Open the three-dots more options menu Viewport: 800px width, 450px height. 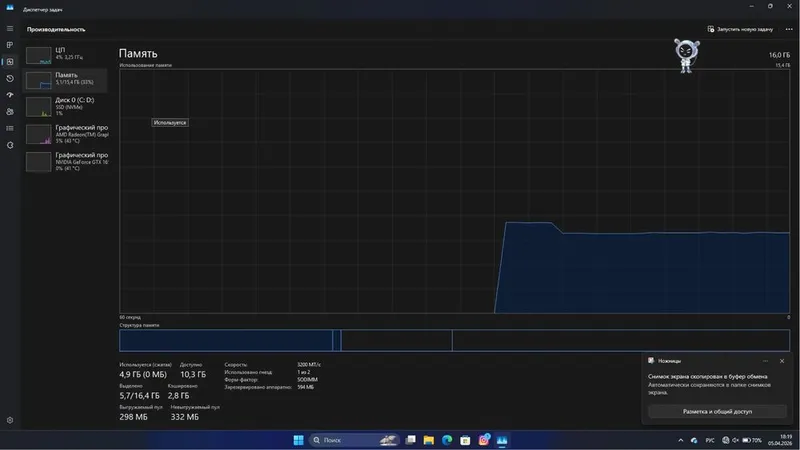pyautogui.click(x=789, y=29)
